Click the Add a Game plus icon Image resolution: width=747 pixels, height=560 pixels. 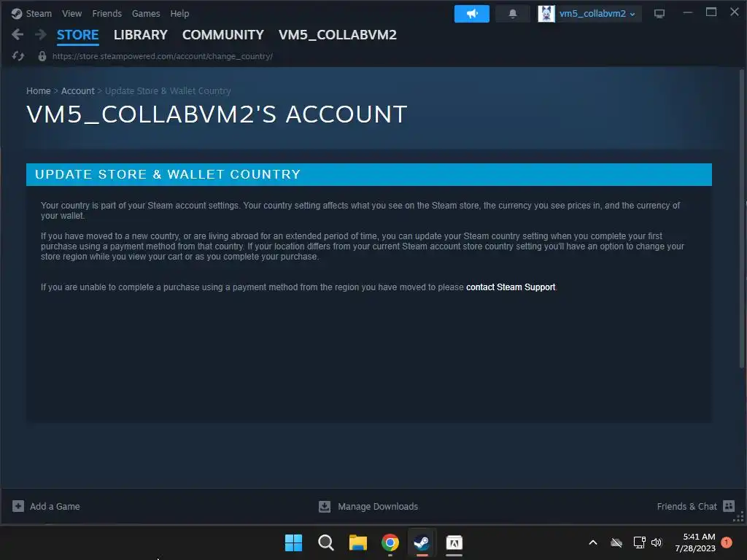point(18,506)
